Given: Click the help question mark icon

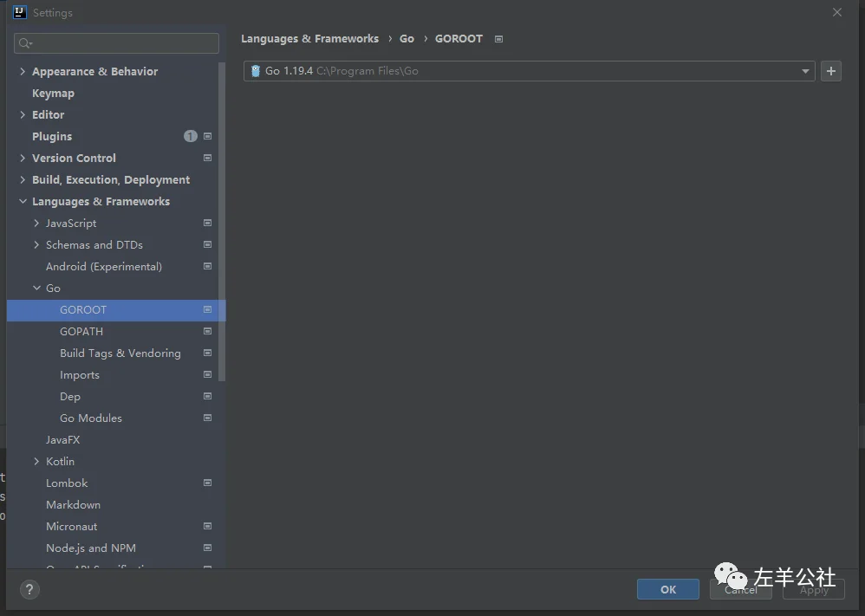Looking at the screenshot, I should coord(29,590).
